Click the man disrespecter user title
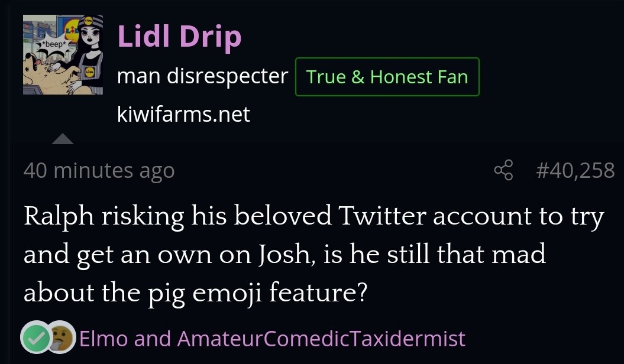Image resolution: width=624 pixels, height=364 pixels. (x=202, y=76)
